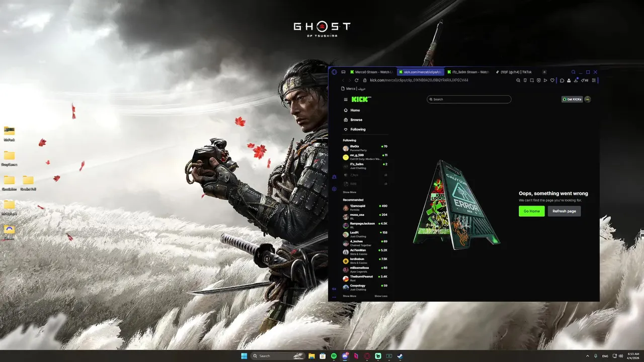This screenshot has width=644, height=362.
Task: Click the browser address bar URL
Action: point(419,80)
